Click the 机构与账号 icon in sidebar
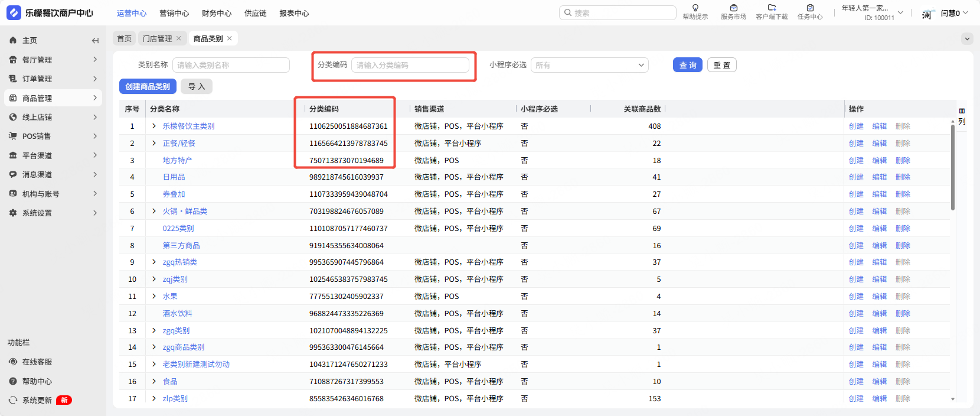 coord(13,194)
